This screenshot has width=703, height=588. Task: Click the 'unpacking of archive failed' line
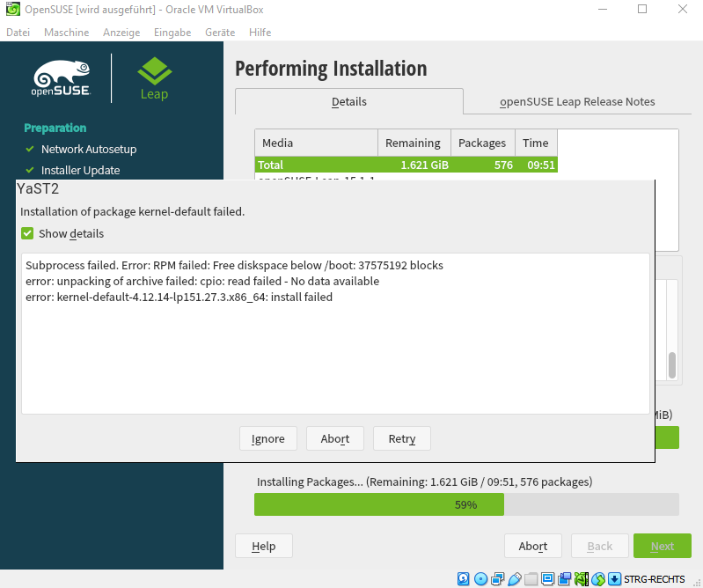(x=202, y=281)
